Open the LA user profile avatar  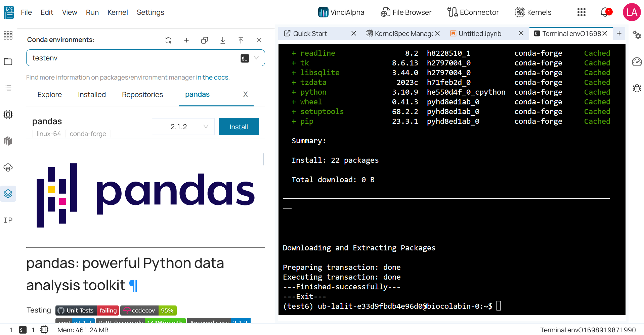(x=632, y=12)
